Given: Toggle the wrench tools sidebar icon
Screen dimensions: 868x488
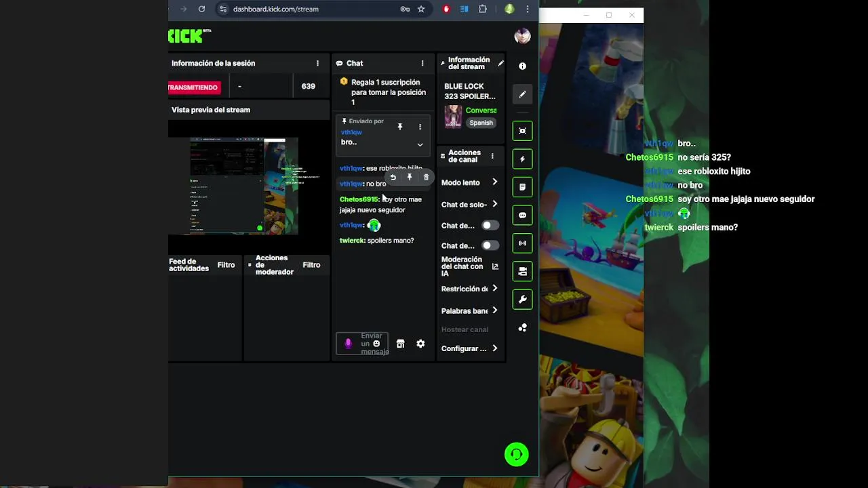Looking at the screenshot, I should (522, 299).
